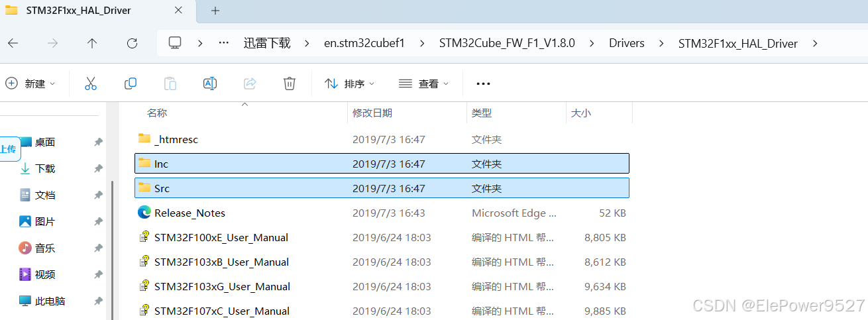Go up one folder level
Viewport: 868px width, 320px height.
(x=92, y=43)
